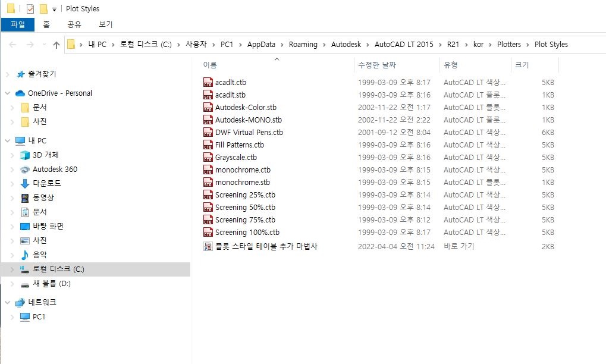Select the monochrome.stb file icon
The height and width of the screenshot is (364, 606).
point(208,182)
